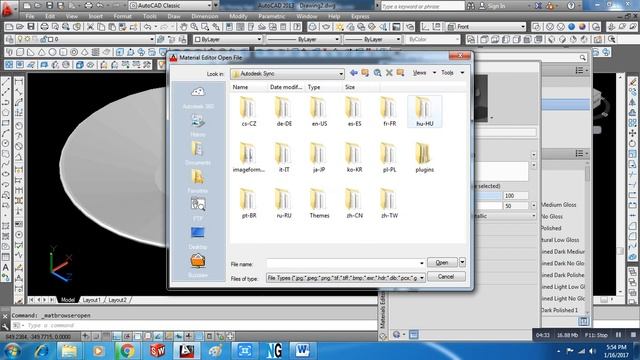Switch to the Model tab
Image resolution: width=640 pixels, height=360 pixels.
tap(68, 300)
